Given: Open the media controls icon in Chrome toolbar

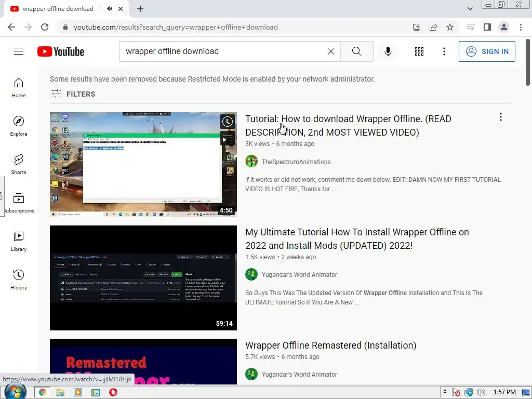Looking at the screenshot, I should tap(470, 27).
